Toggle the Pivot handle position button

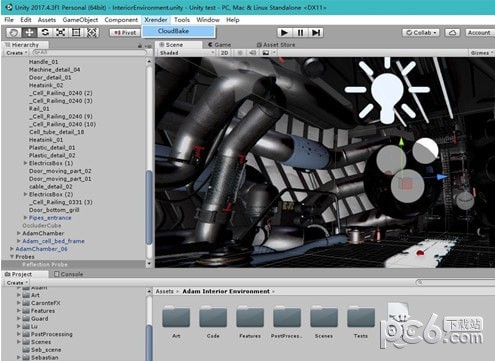pyautogui.click(x=125, y=33)
